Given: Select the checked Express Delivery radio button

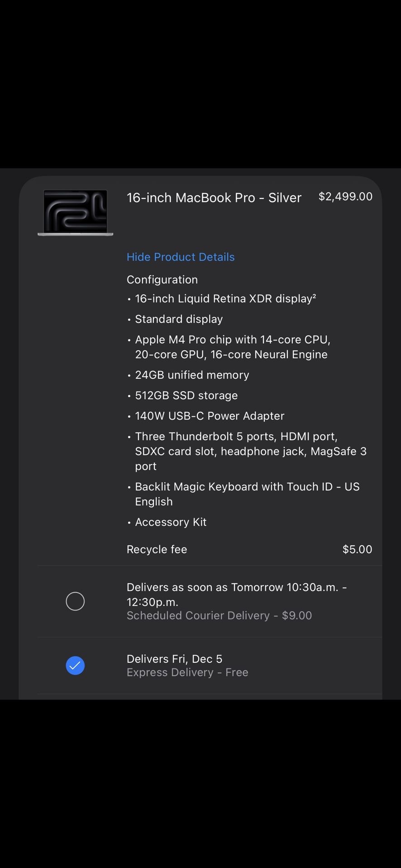Looking at the screenshot, I should coord(75,665).
